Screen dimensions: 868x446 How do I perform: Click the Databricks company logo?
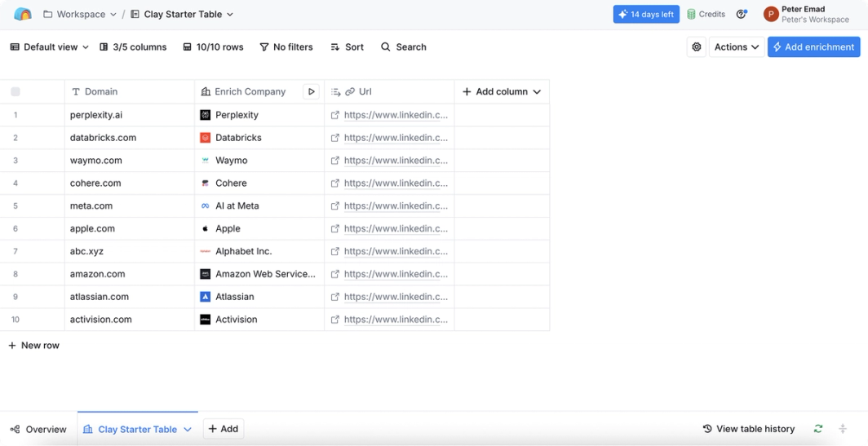(206, 138)
